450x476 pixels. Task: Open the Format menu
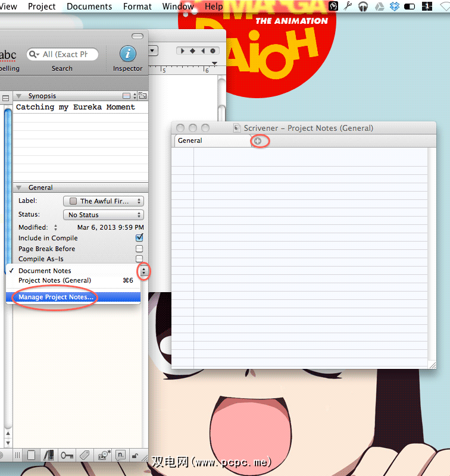(x=137, y=7)
